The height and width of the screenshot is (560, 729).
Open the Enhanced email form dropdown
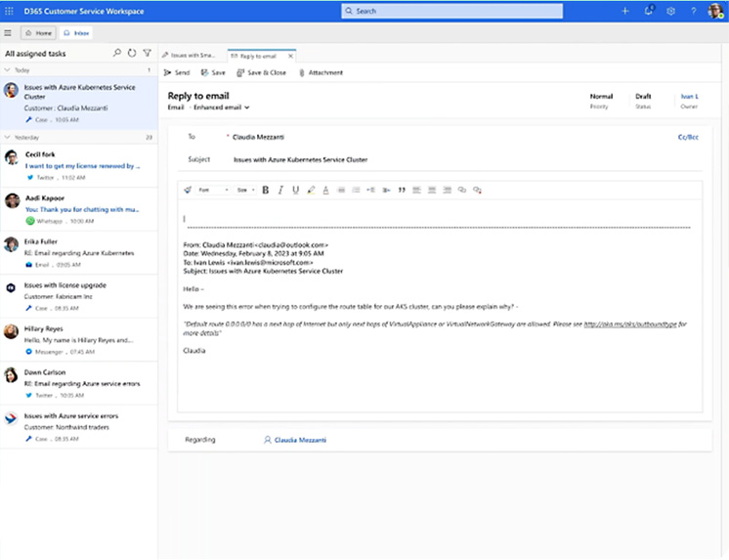pyautogui.click(x=221, y=108)
